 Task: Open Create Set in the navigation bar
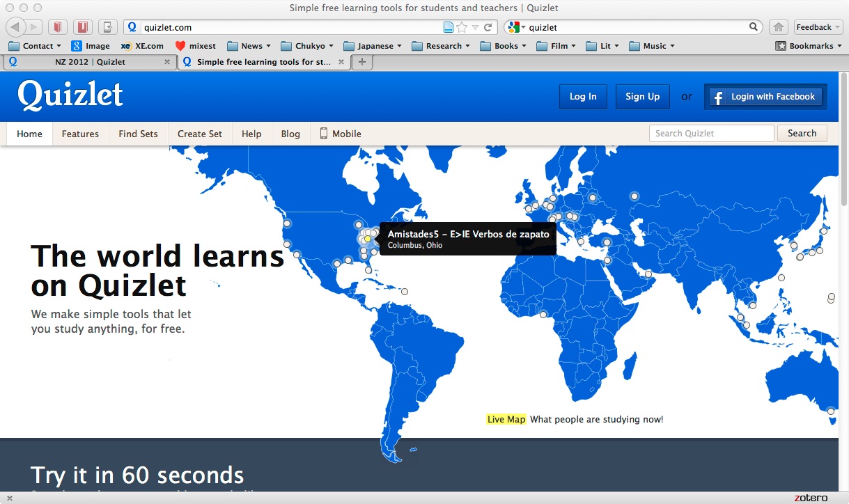click(200, 134)
